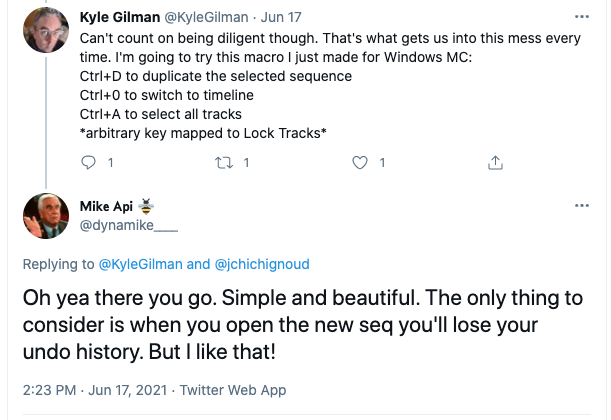Image resolution: width=611 pixels, height=420 pixels.
Task: Open Kyle Gilman's profile picture
Action: pos(46,30)
